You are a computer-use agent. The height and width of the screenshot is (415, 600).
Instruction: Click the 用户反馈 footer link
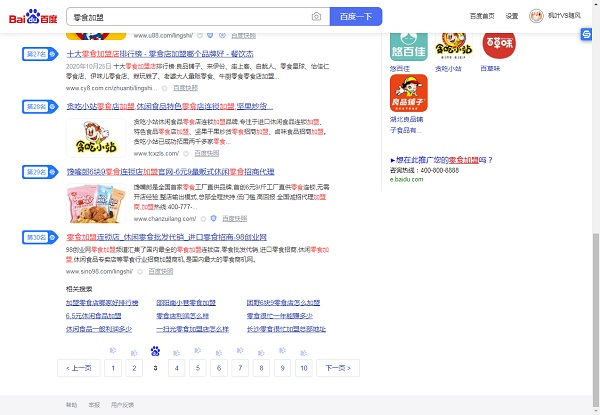point(122,405)
